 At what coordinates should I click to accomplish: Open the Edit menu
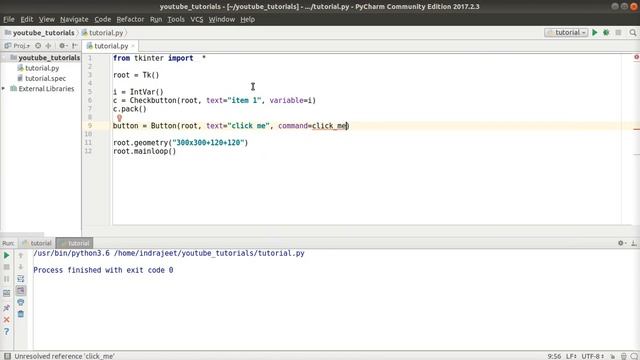point(27,19)
